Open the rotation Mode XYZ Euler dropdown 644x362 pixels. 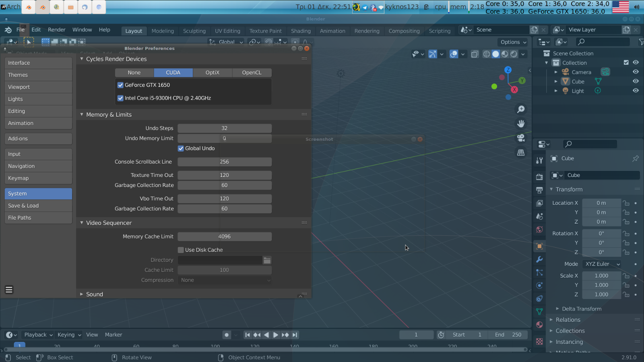[x=602, y=264]
